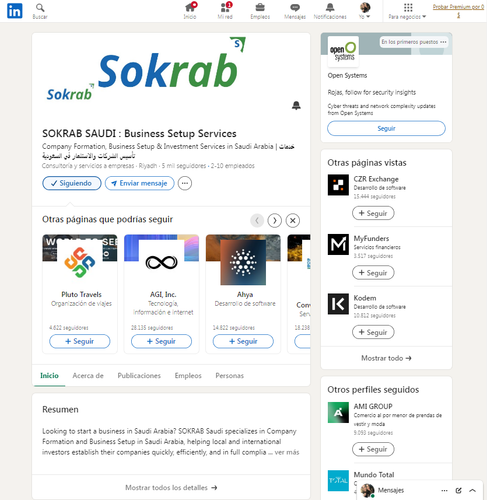The width and height of the screenshot is (487, 500).
Task: Click Mostrar todos los detalles
Action: tap(171, 488)
